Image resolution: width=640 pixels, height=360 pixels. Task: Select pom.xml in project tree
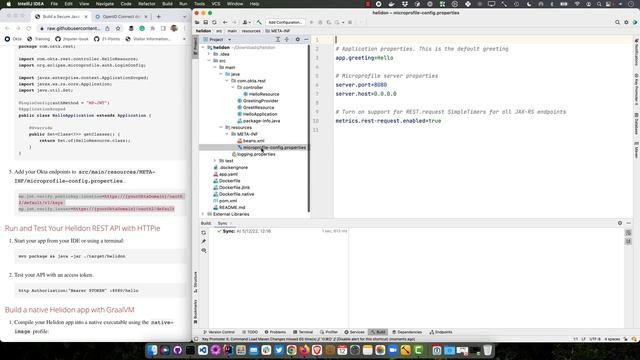click(x=225, y=201)
